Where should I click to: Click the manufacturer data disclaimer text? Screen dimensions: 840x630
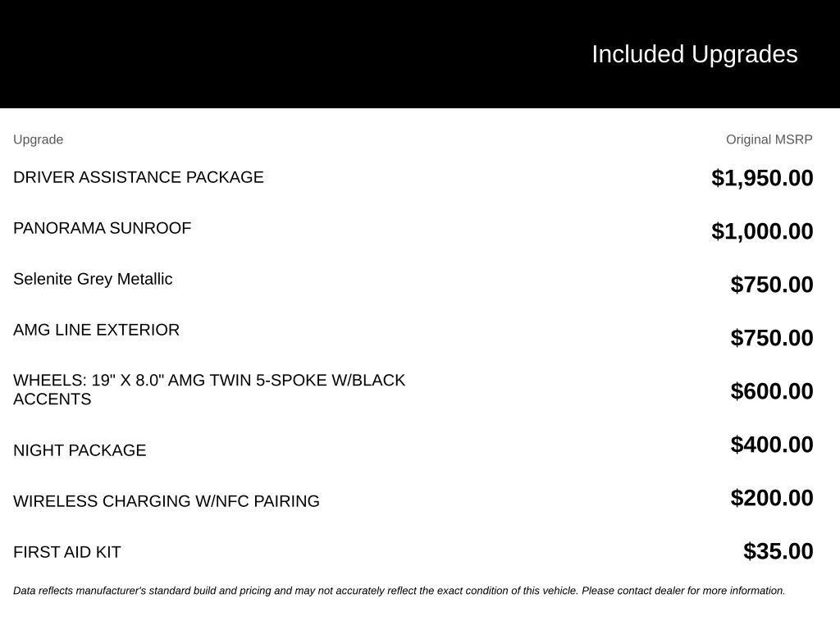399,591
